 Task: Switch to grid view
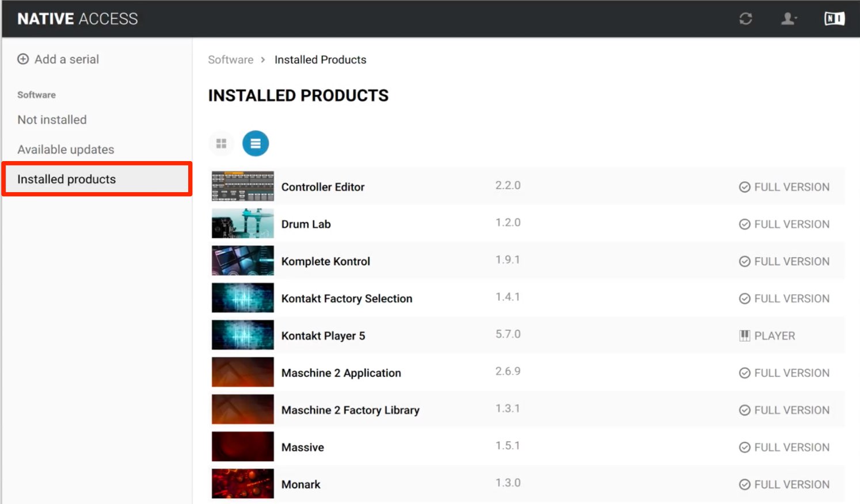tap(221, 143)
